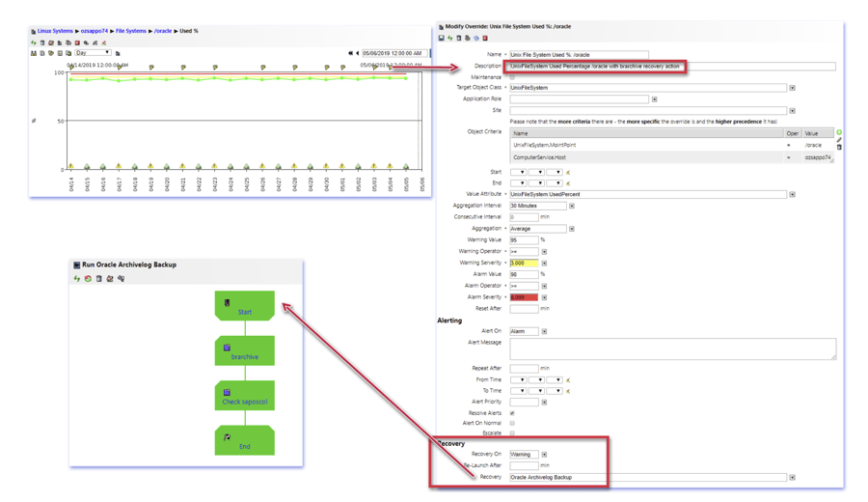This screenshot has height=502, width=868.
Task: Add a new object criteria row
Action: tap(839, 132)
